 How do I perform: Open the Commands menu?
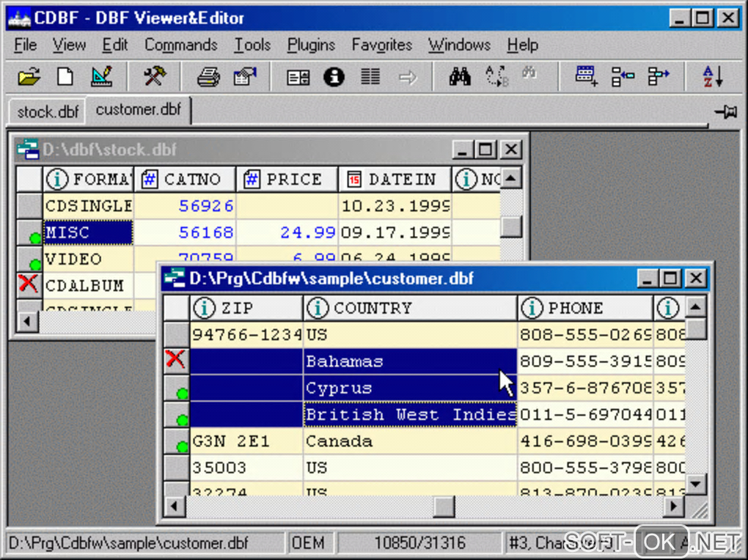coord(181,45)
